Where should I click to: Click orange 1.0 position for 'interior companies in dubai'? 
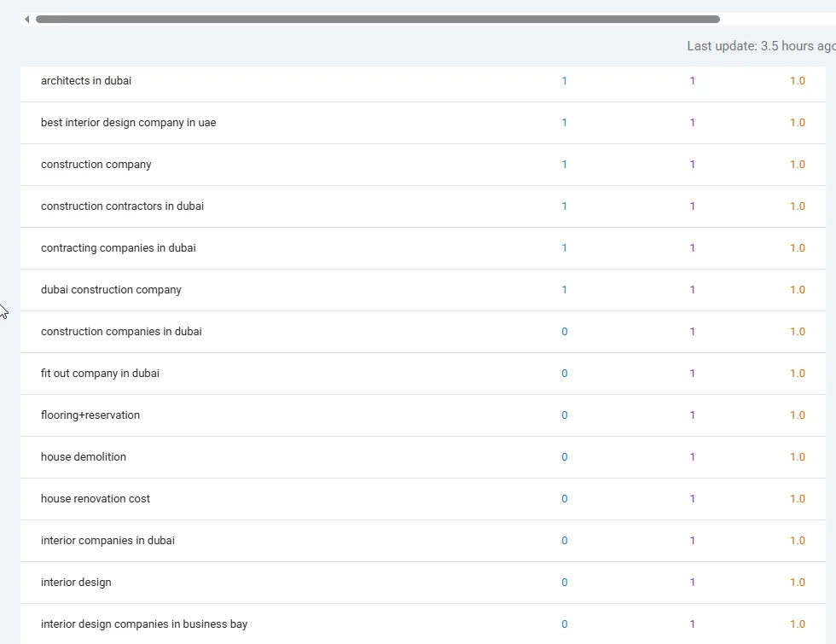[x=797, y=541]
